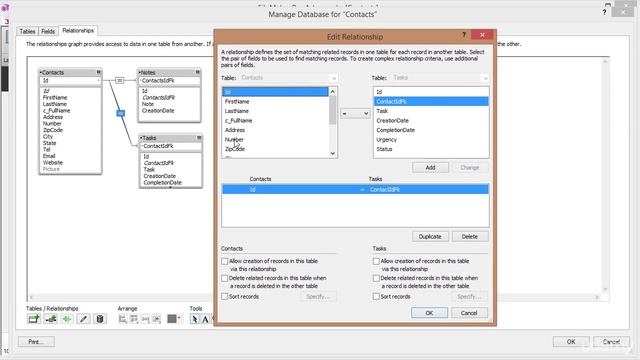This screenshot has width=640, height=360.
Task: Click Specify button under Tasks sort
Action: [x=469, y=296]
